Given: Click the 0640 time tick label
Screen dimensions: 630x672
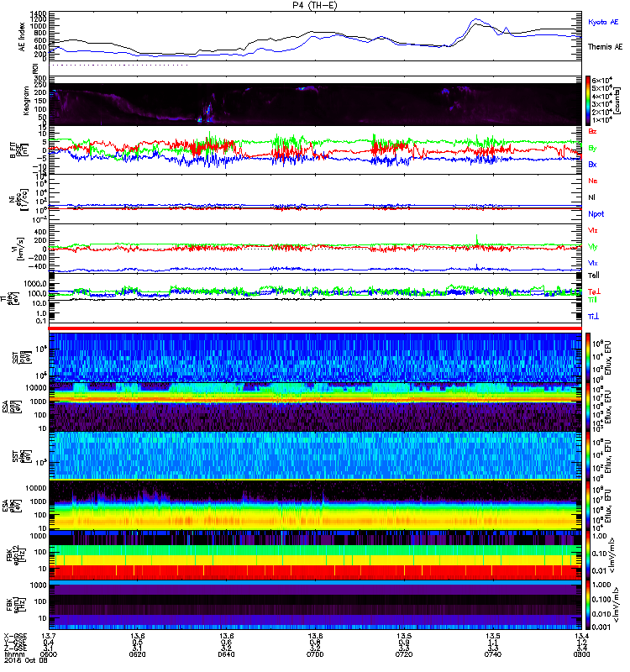Looking at the screenshot, I should coord(226,654).
